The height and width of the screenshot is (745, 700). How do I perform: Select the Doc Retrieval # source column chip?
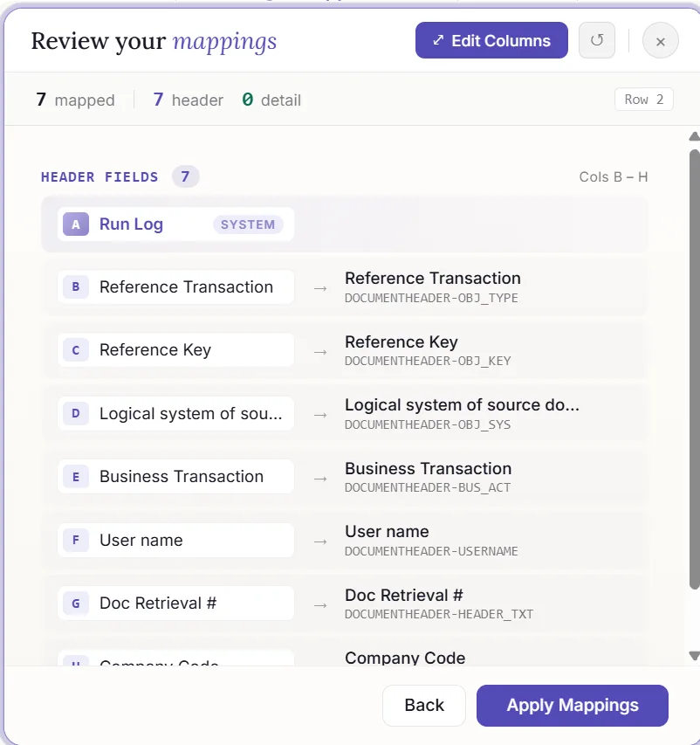coord(175,604)
